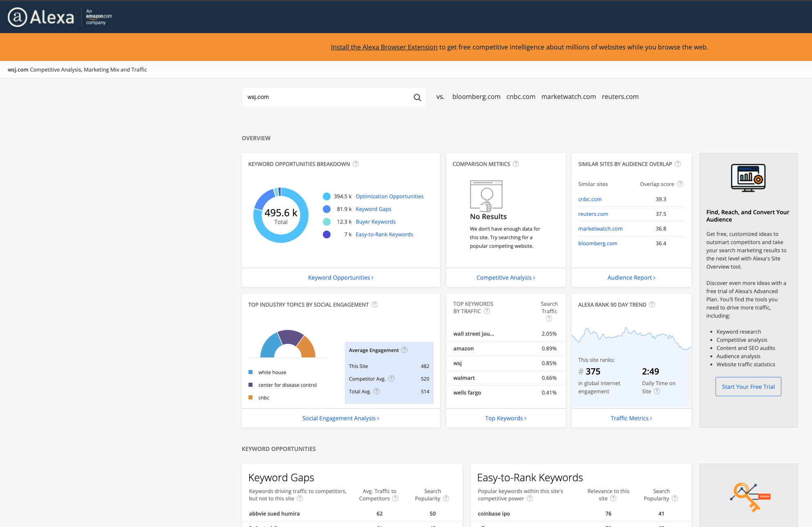Click the search magnifier icon
This screenshot has height=527, width=812.
(x=417, y=97)
